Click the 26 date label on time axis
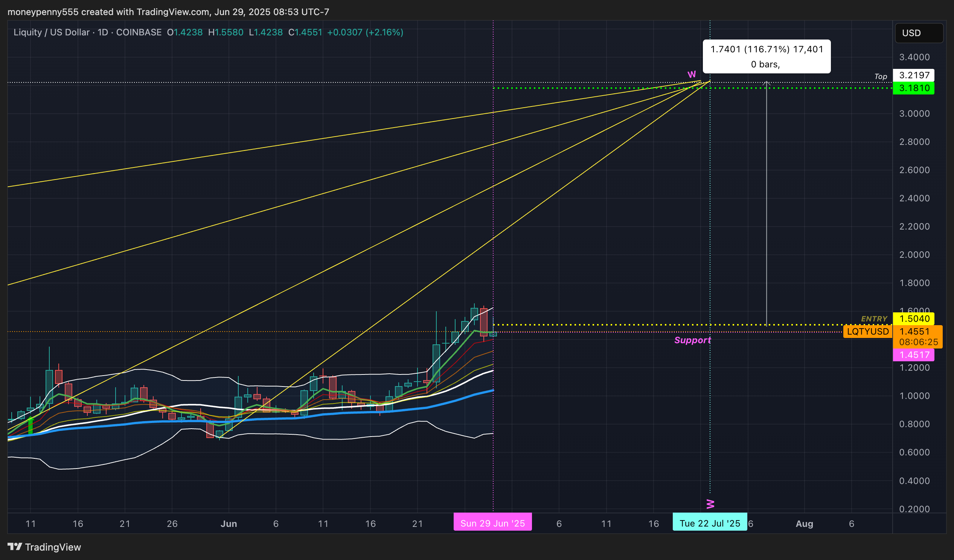This screenshot has width=954, height=560. 172,523
